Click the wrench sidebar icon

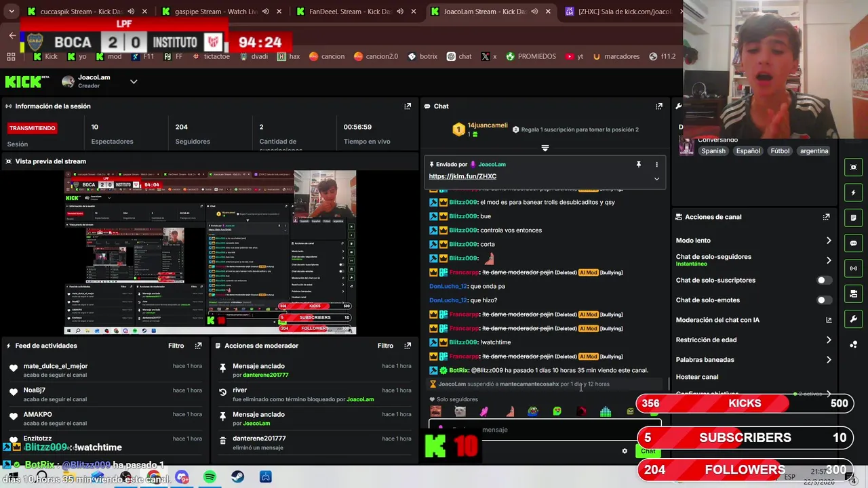tap(853, 319)
